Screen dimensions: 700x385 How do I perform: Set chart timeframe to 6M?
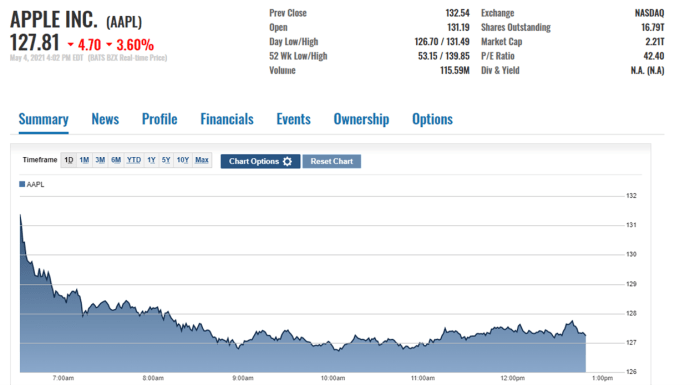point(116,160)
